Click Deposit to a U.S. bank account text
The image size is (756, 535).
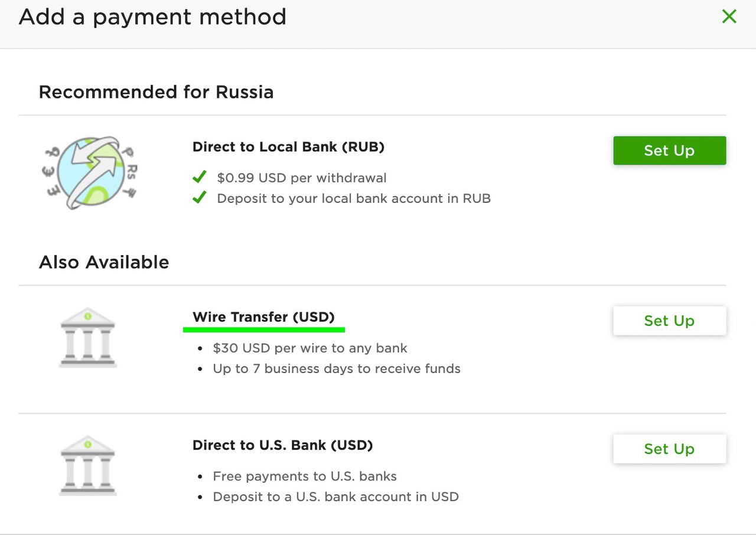coord(335,497)
